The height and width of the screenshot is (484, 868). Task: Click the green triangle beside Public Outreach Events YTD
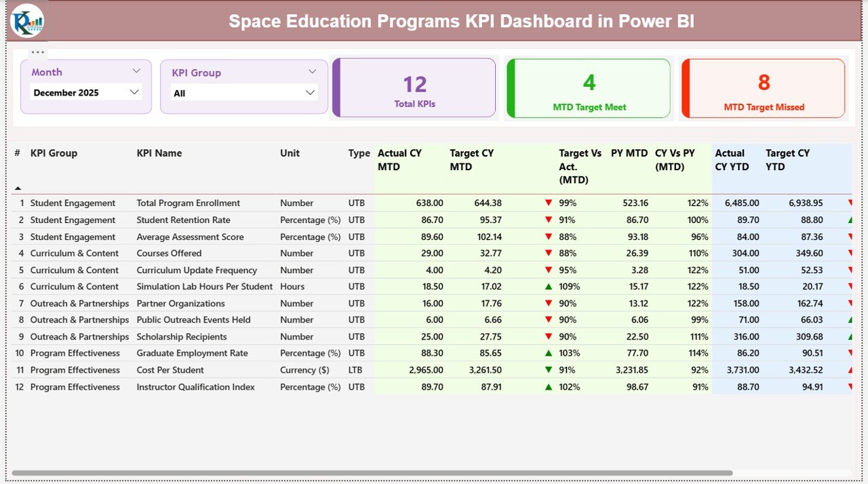852,319
